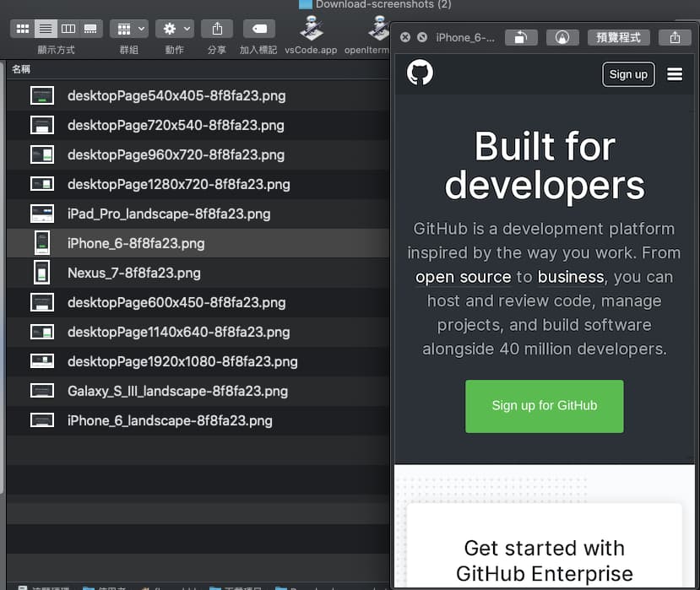Click thumbnail of desktopPage720x540 file
This screenshot has width=700, height=590.
(42, 125)
